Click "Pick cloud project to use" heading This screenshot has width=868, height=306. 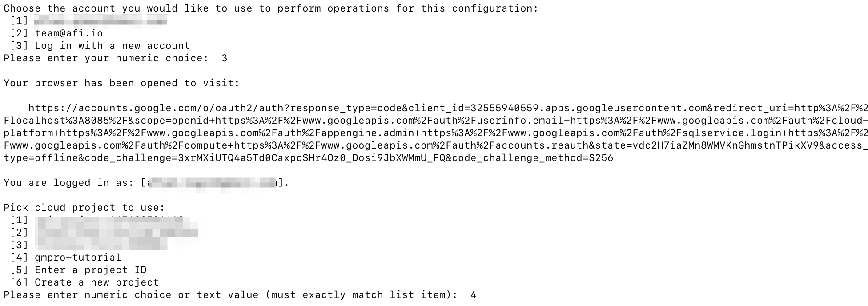pyautogui.click(x=84, y=208)
